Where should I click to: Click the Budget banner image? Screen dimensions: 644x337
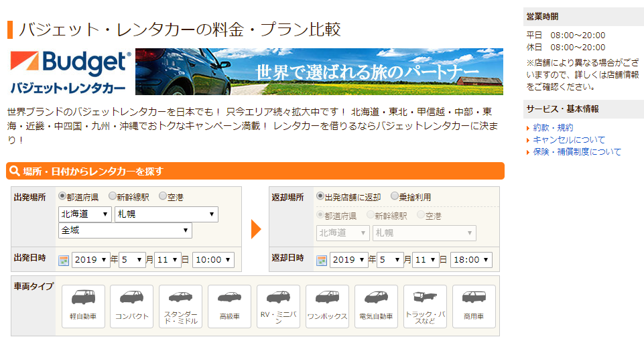[x=319, y=72]
